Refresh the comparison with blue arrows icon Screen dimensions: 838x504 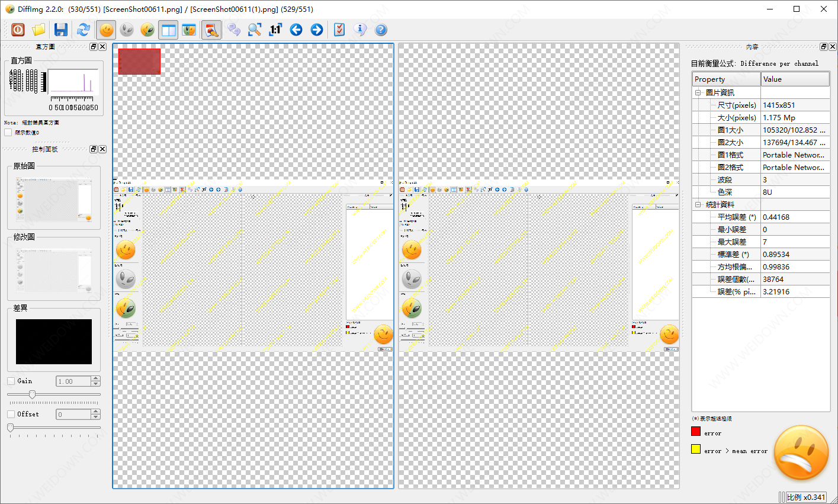tap(84, 30)
